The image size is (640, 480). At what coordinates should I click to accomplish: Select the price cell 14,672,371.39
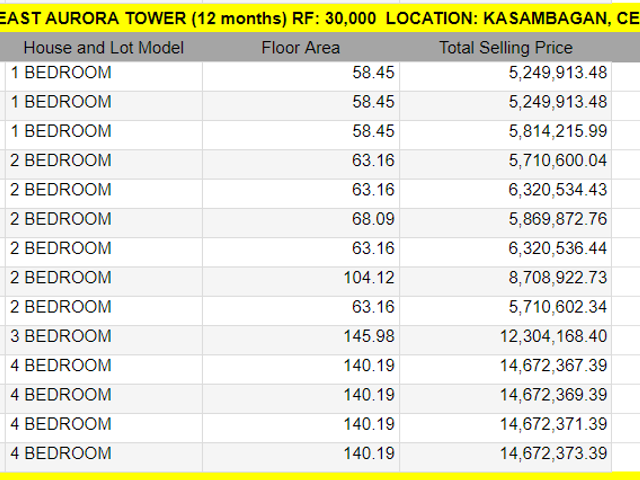tap(505, 429)
